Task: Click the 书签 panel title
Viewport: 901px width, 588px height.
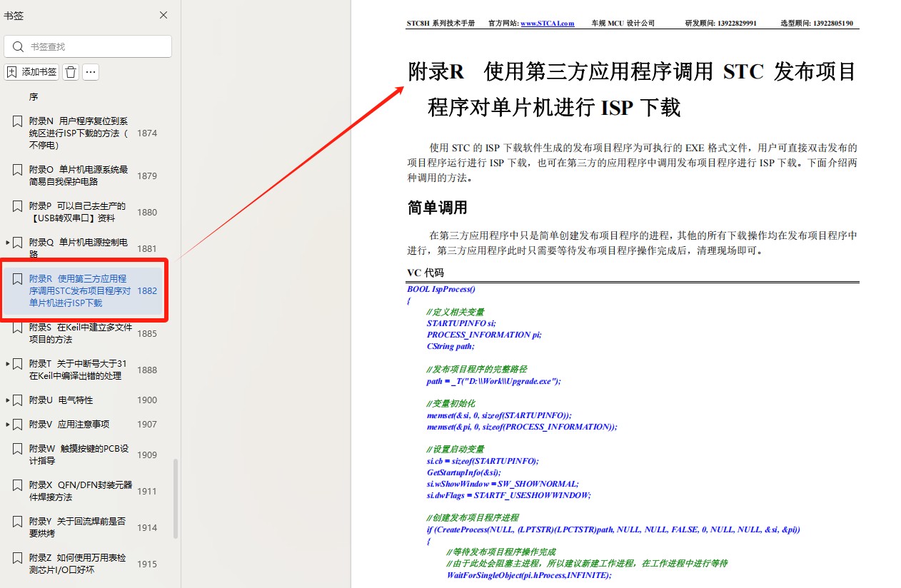Action: pyautogui.click(x=14, y=15)
